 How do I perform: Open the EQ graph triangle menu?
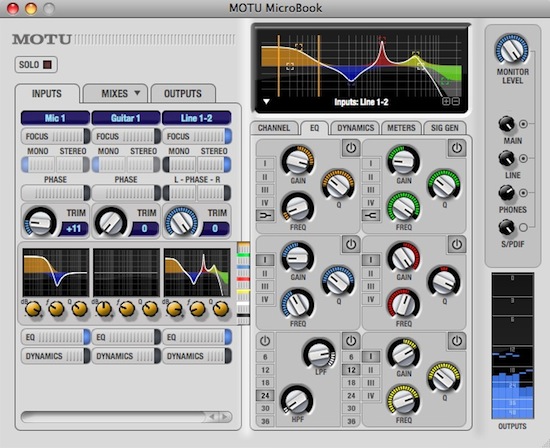coord(267,102)
